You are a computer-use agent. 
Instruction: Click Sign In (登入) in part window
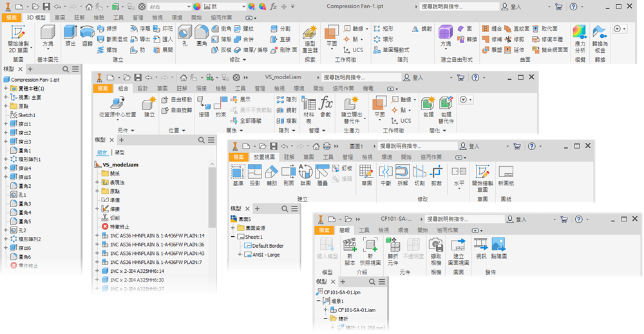point(511,6)
